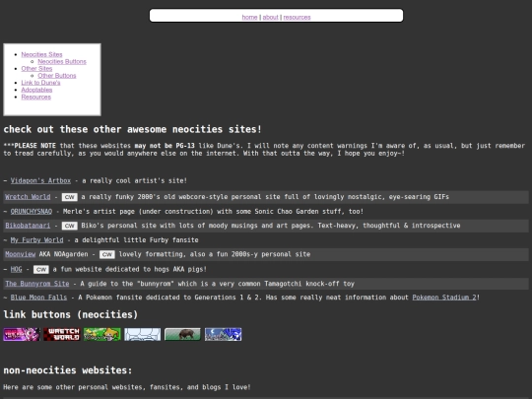Jump to Neocities Buttons subsection

tap(62, 61)
